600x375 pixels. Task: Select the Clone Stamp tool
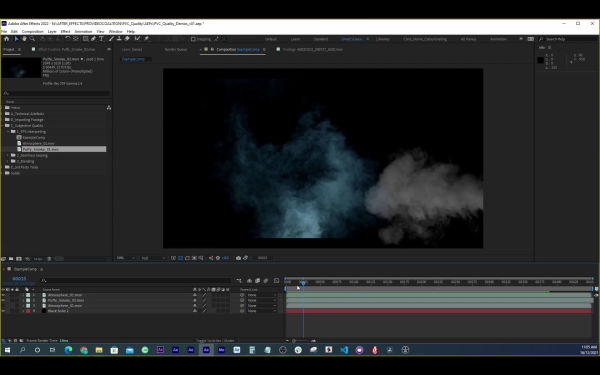(119, 39)
